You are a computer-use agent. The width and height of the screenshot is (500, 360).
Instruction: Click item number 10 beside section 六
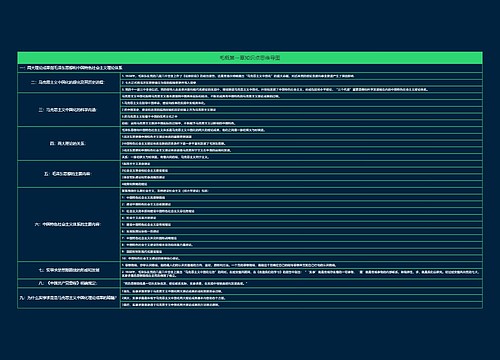301,258
